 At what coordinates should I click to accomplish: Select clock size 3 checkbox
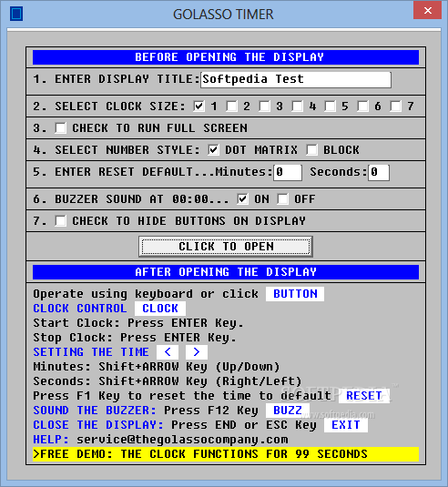(x=264, y=107)
